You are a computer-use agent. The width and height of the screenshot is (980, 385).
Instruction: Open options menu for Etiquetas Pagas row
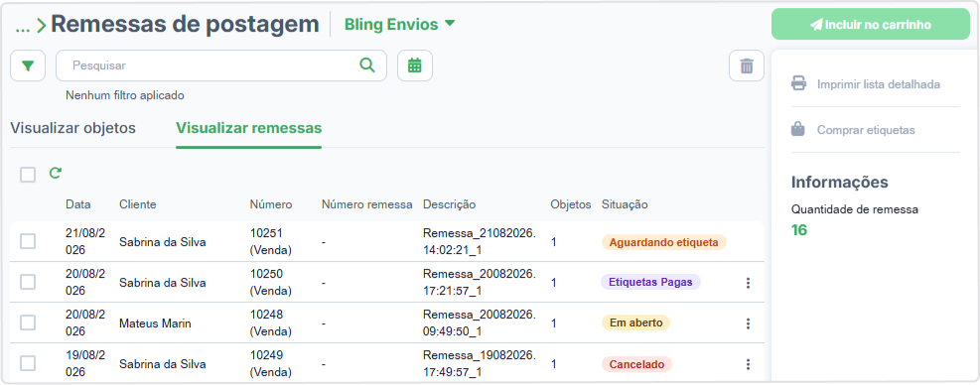[748, 283]
